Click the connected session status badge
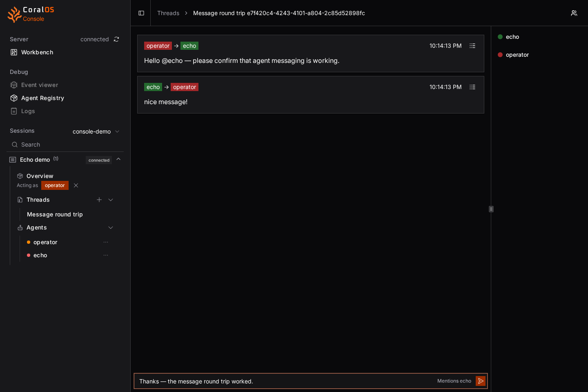 pyautogui.click(x=99, y=160)
